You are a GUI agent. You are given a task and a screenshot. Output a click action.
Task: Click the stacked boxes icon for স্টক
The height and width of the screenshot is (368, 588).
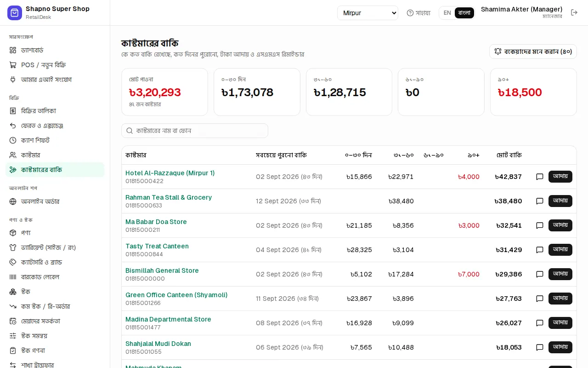(13, 292)
